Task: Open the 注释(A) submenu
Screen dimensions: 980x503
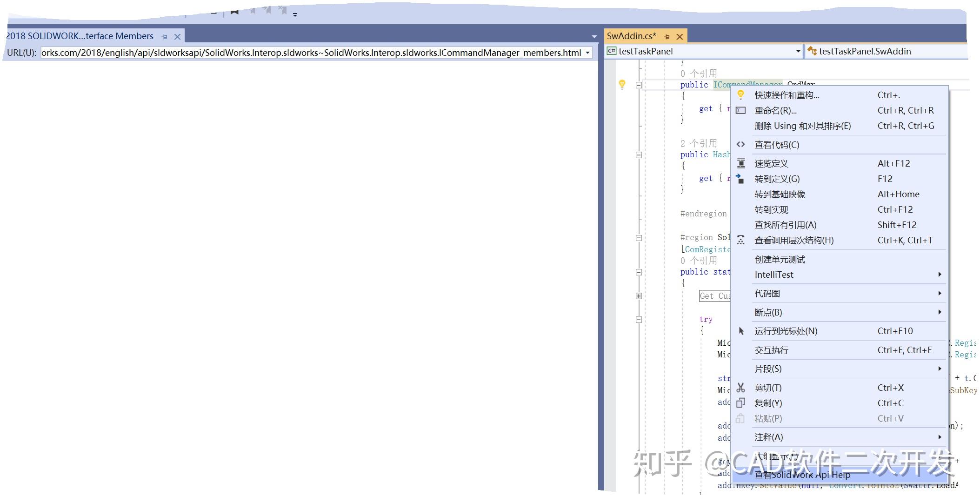Action: pos(840,437)
